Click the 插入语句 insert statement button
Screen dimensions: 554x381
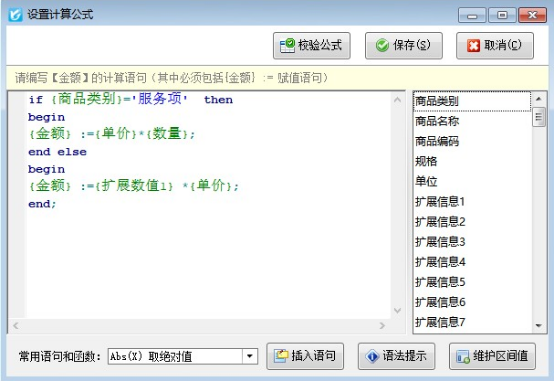tap(305, 356)
